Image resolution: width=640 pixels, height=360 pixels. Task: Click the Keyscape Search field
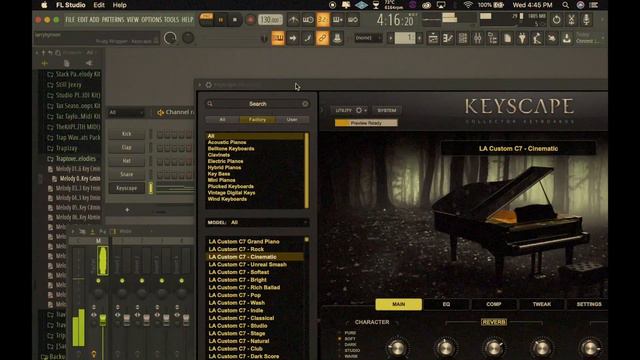(258, 104)
